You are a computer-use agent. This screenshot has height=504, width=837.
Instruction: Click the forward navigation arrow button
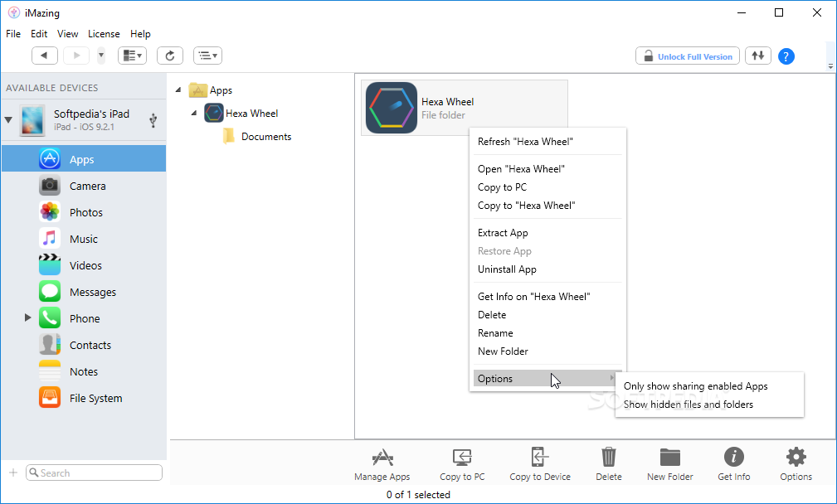coord(76,56)
